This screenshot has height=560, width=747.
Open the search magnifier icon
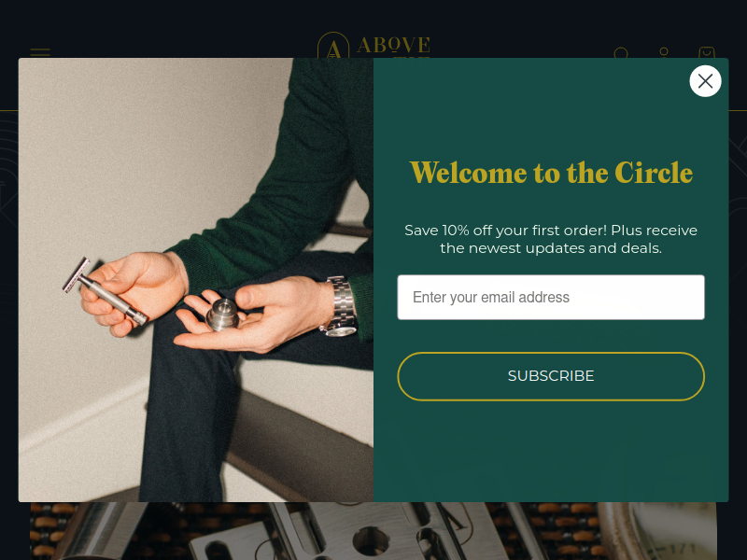621,53
